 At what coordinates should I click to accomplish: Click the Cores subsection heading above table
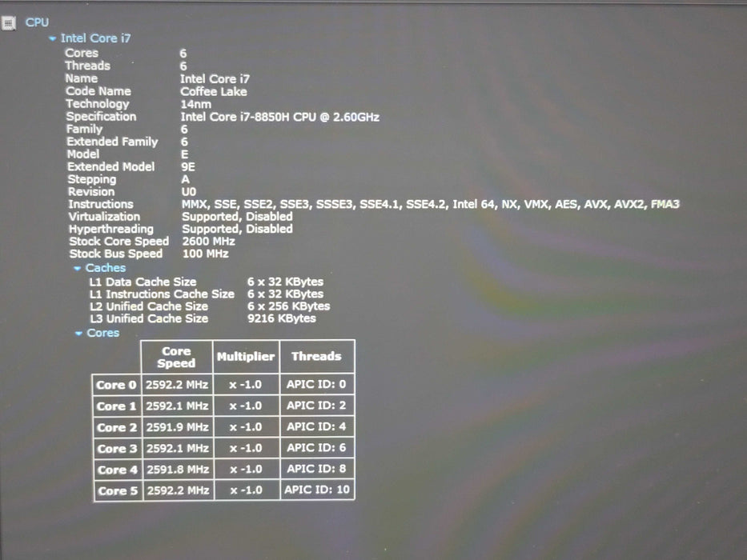click(x=103, y=333)
